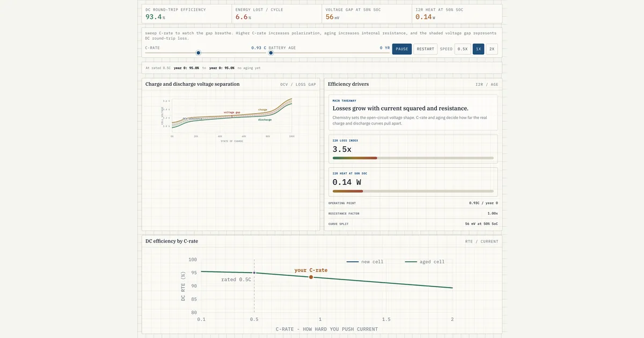Viewport: 644px width, 338px height.
Task: Click the orange 'your C-rate' chart marker
Action: point(311,277)
